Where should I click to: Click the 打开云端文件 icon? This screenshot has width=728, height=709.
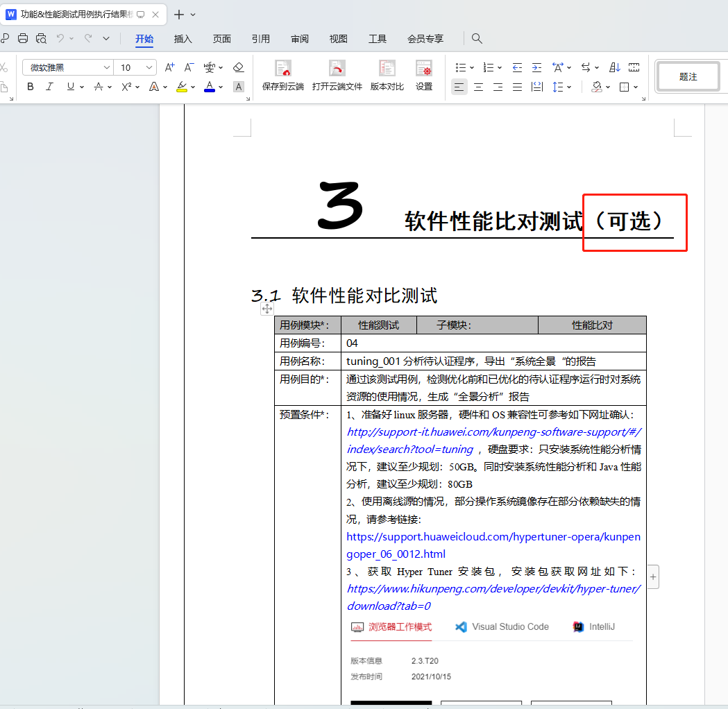337,76
